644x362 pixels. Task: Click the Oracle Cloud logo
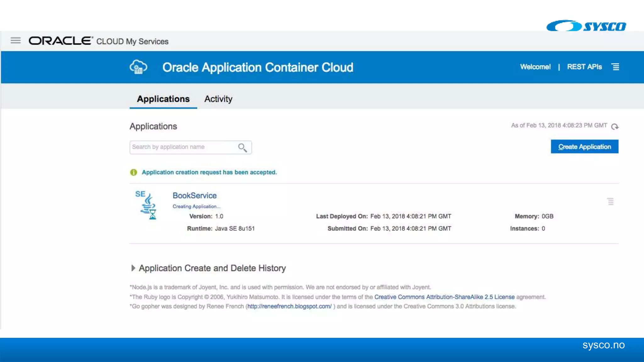point(61,41)
